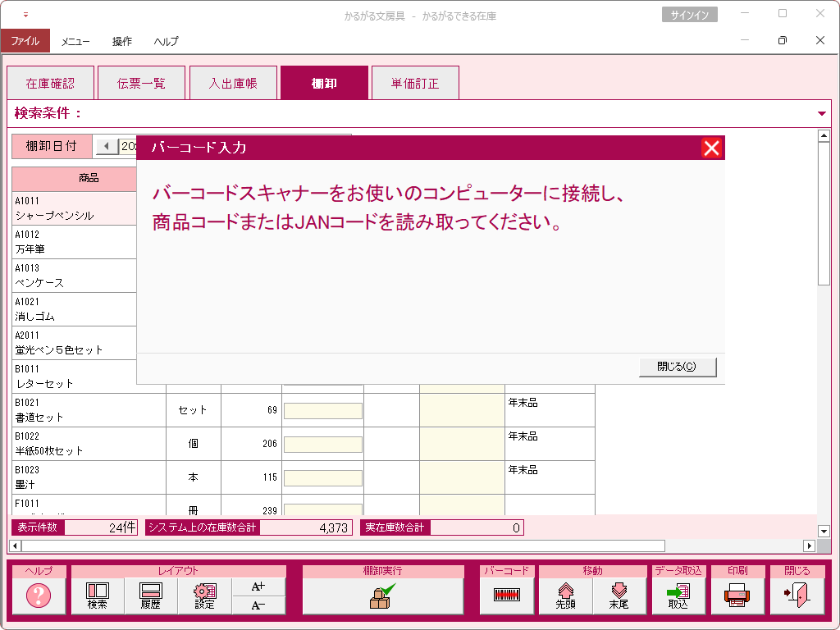Run the stocktaking (棚卸実行) icon
The width and height of the screenshot is (840, 630).
pos(382,596)
